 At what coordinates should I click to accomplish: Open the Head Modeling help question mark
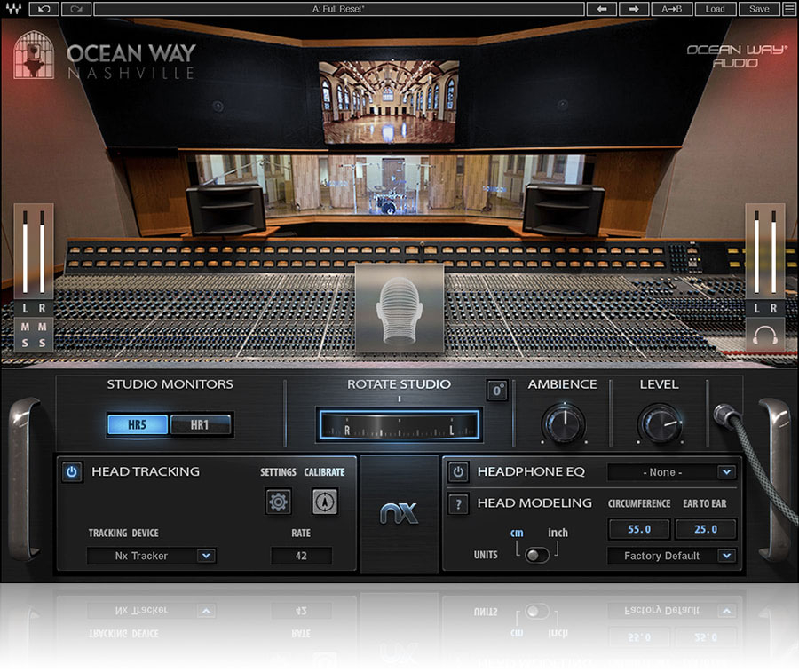point(458,503)
